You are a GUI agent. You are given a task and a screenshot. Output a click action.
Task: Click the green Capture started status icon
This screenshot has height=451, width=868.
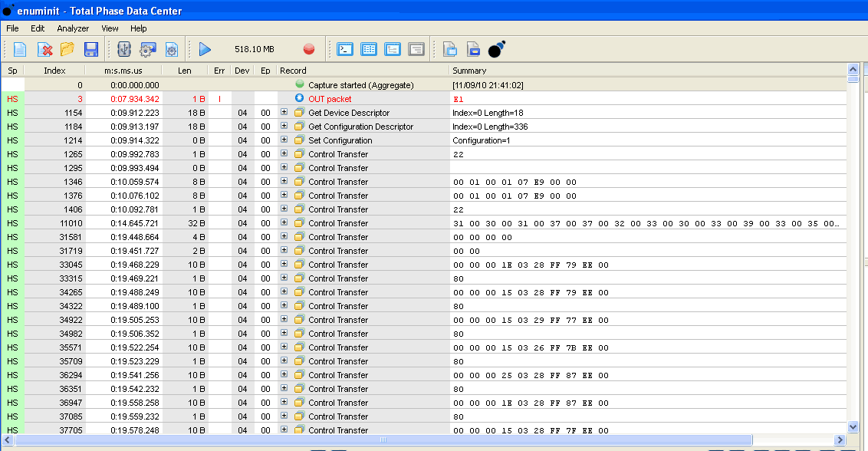click(300, 84)
